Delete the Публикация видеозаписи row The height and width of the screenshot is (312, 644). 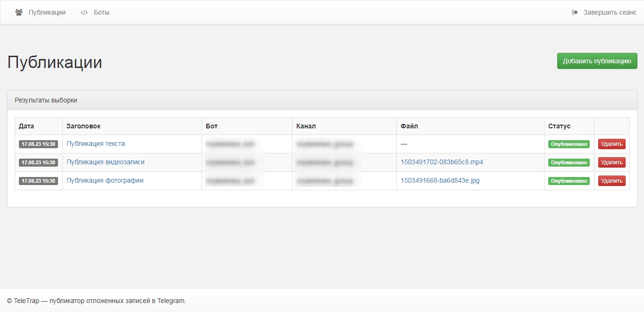(x=612, y=162)
